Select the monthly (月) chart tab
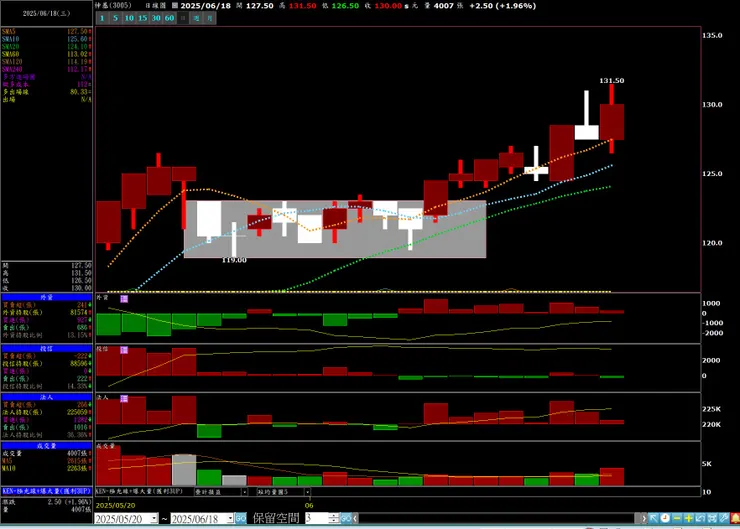This screenshot has height=529, width=740. [210, 18]
